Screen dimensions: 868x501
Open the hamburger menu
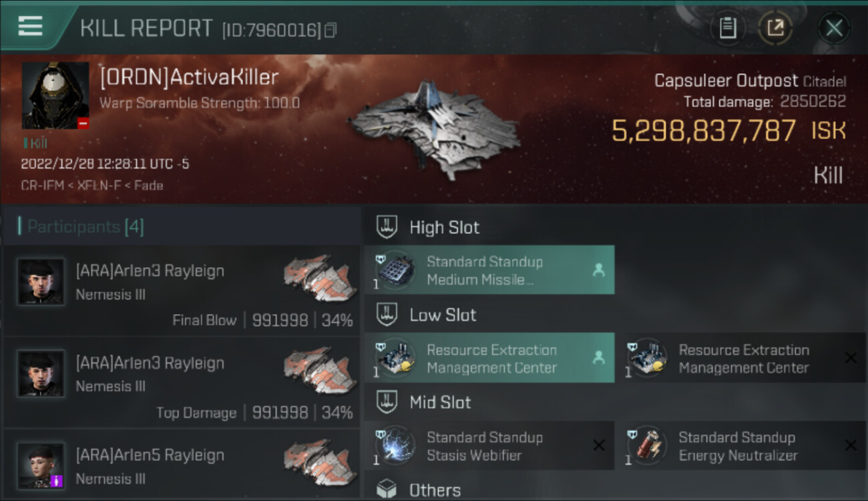point(31,26)
